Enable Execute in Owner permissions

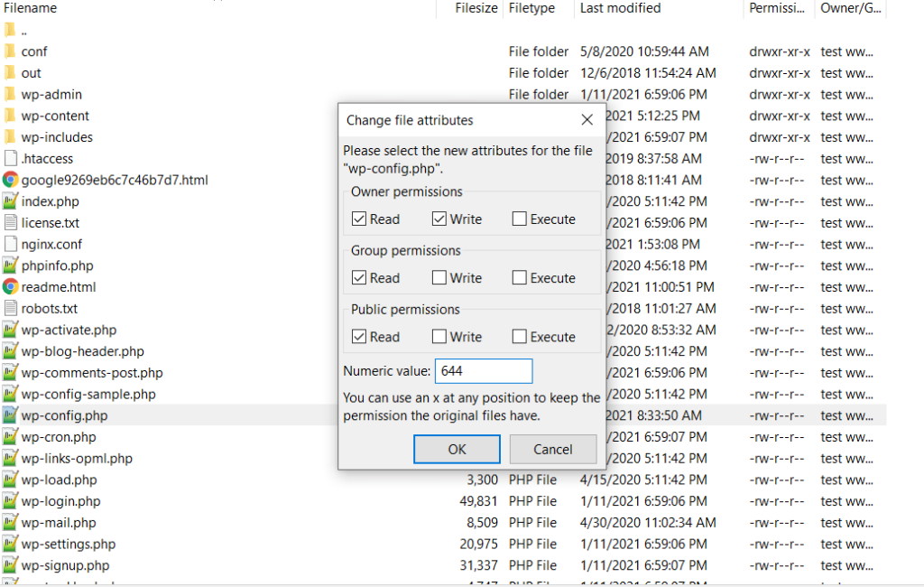(519, 219)
